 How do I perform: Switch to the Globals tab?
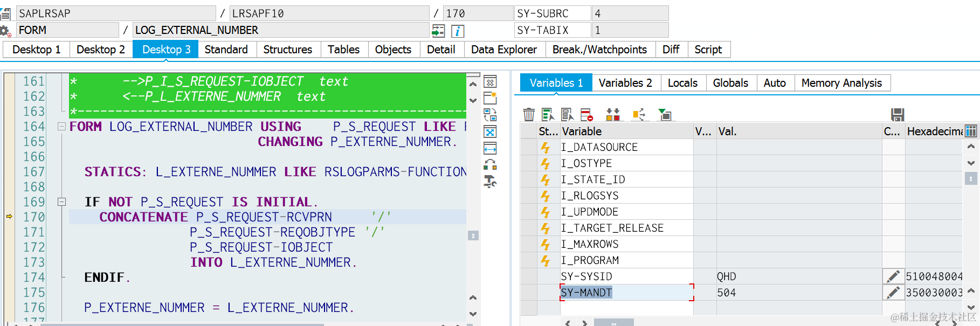(x=730, y=83)
